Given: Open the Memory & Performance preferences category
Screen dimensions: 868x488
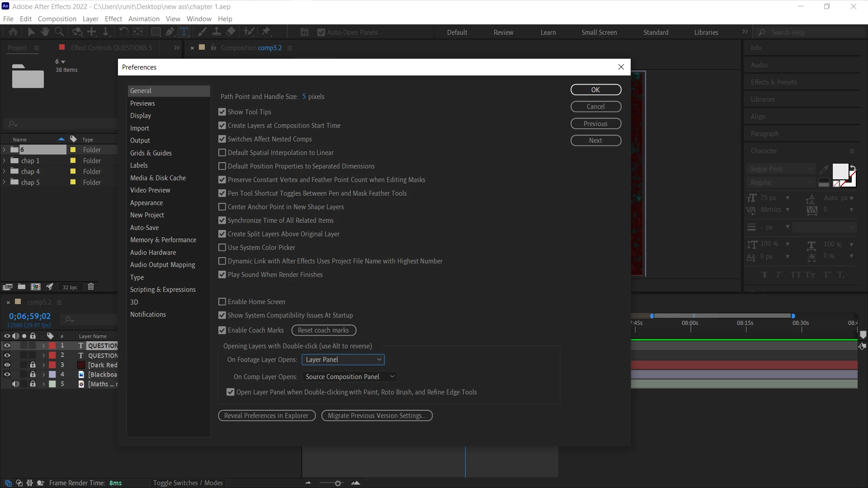Looking at the screenshot, I should point(163,240).
